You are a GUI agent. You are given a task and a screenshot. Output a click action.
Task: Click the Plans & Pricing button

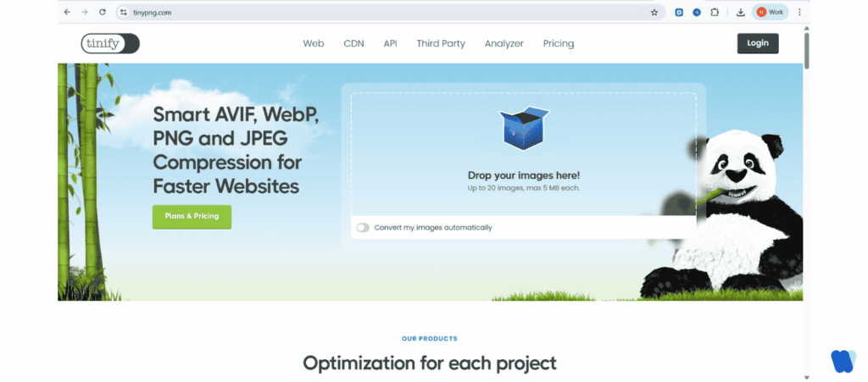(192, 217)
